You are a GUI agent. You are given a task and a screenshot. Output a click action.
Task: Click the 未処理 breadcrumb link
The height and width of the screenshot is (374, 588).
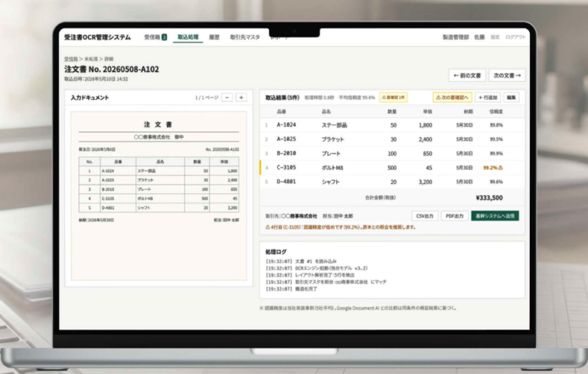tap(91, 59)
